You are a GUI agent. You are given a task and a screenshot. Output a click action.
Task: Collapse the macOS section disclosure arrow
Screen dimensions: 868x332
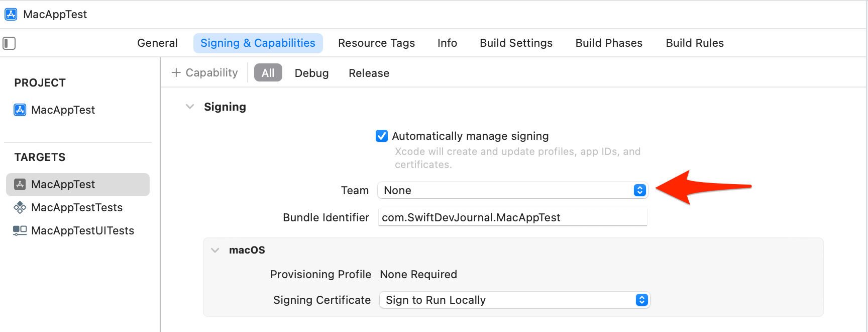pyautogui.click(x=215, y=250)
